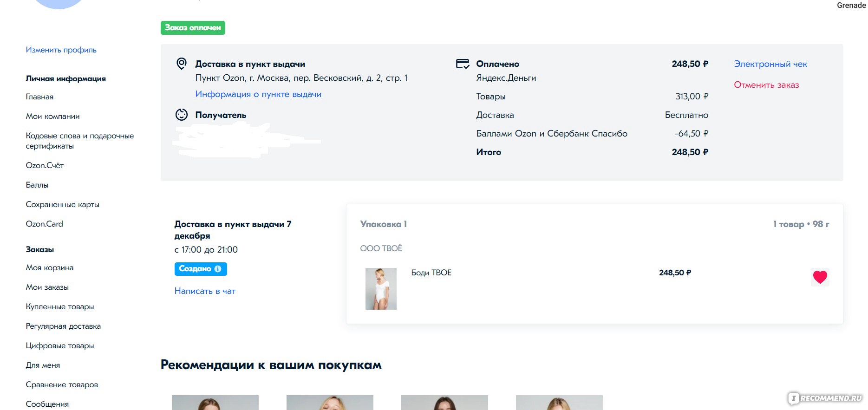Click the Итого total row label
Screen dimensions: 868x410
489,152
